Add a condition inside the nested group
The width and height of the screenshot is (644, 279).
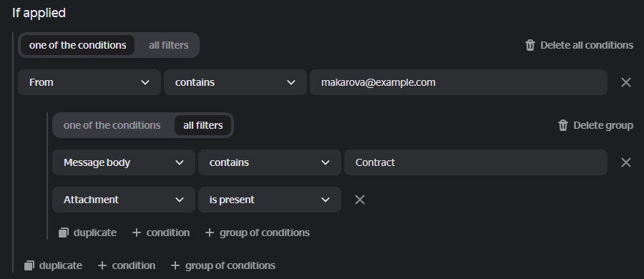160,232
